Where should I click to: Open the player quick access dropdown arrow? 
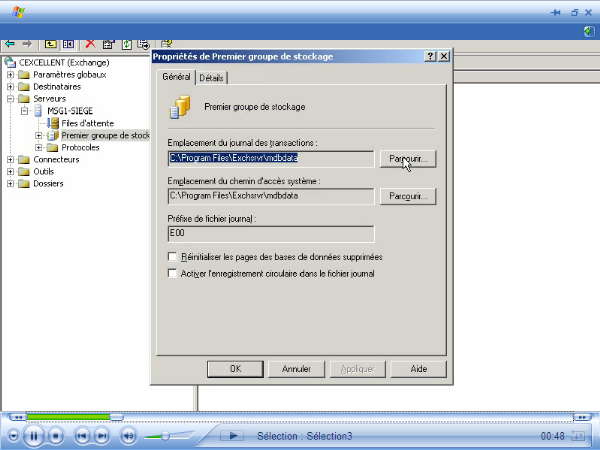click(x=13, y=436)
